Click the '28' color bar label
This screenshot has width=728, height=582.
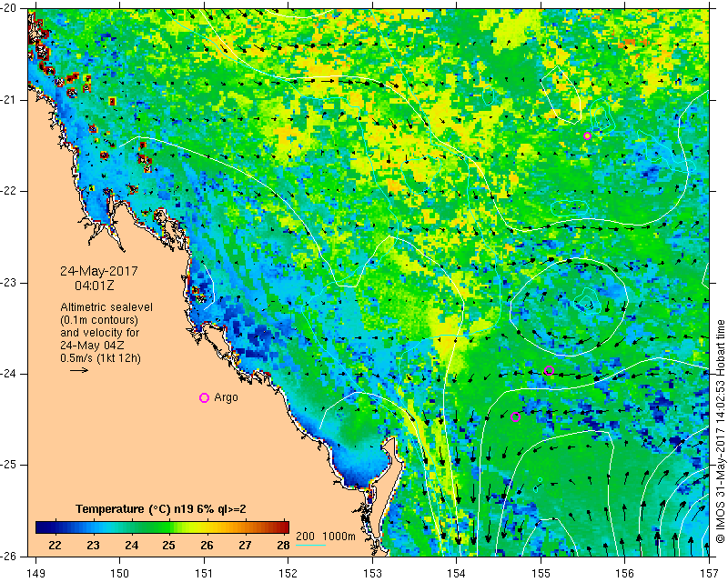tap(283, 546)
